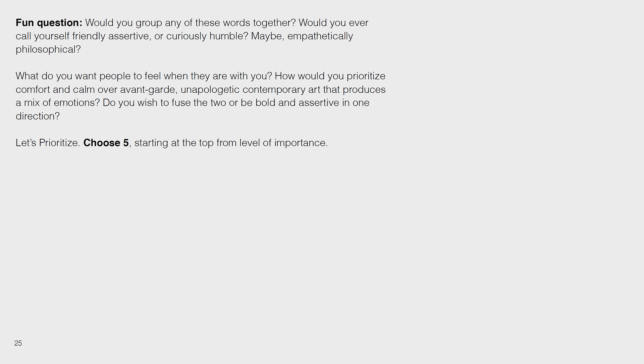The width and height of the screenshot is (644, 364).
Task: Click the word "philosophical?" in first paragraph
Action: [48, 50]
